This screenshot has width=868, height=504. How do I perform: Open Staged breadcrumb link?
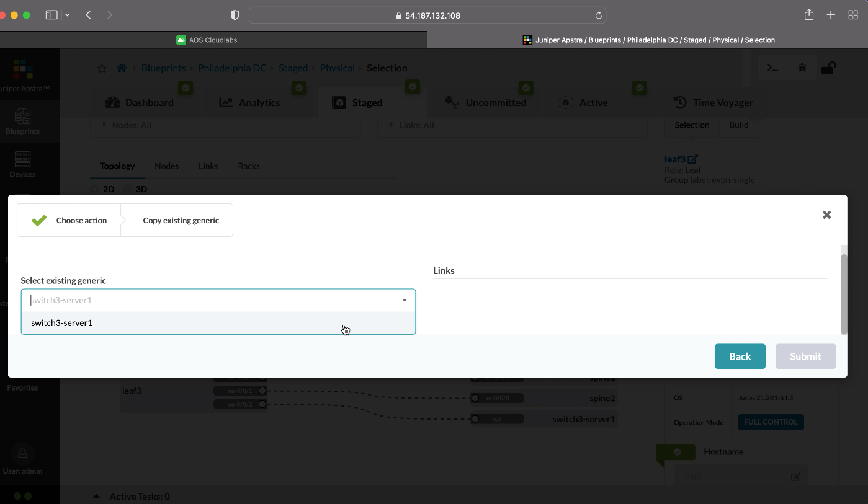(x=293, y=68)
